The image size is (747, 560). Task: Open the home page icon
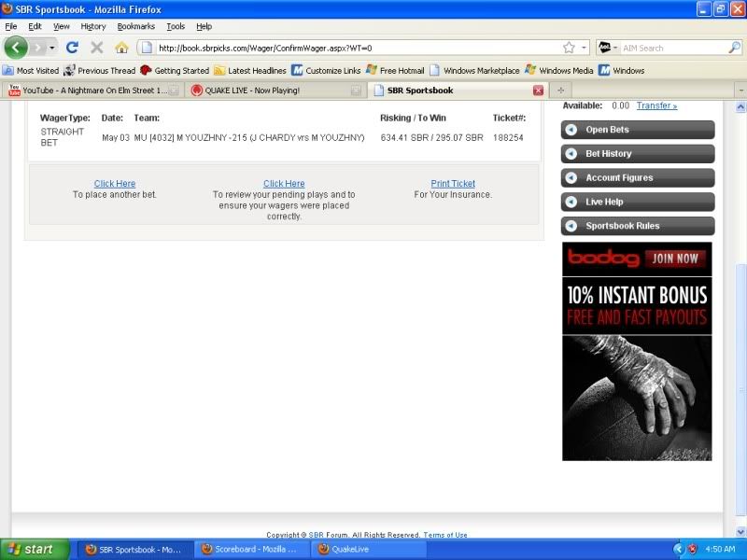pyautogui.click(x=121, y=48)
